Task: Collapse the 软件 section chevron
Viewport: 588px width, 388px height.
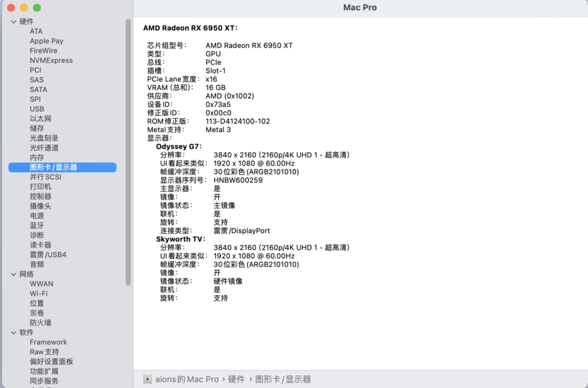Action: 14,332
